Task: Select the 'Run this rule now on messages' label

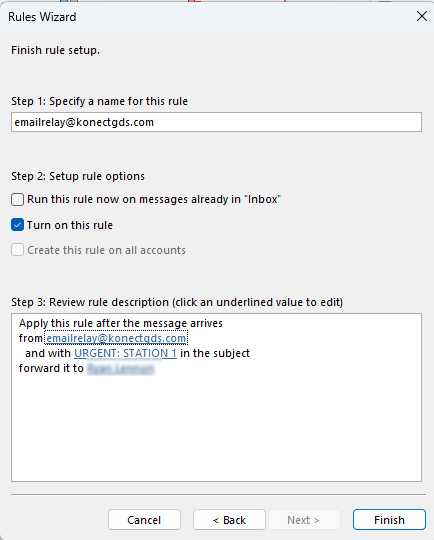Action: pyautogui.click(x=154, y=199)
